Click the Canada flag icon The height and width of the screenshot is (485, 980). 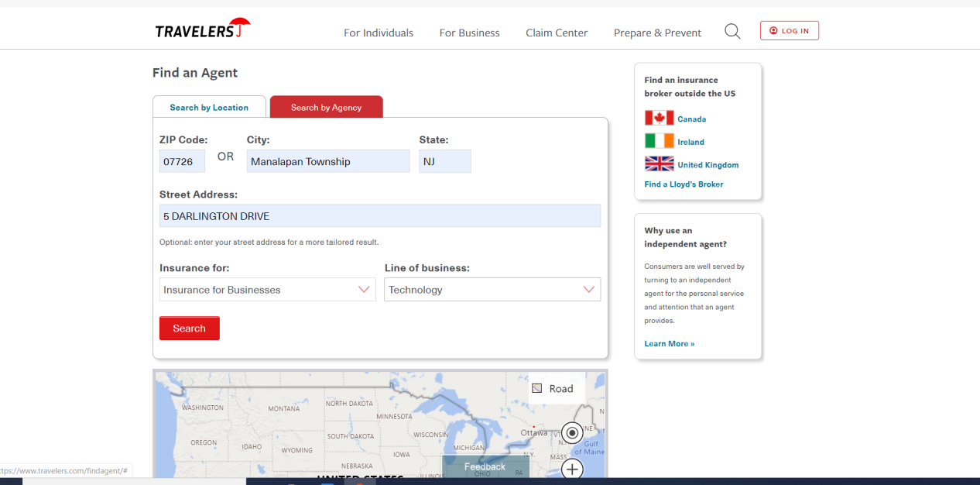coord(659,119)
